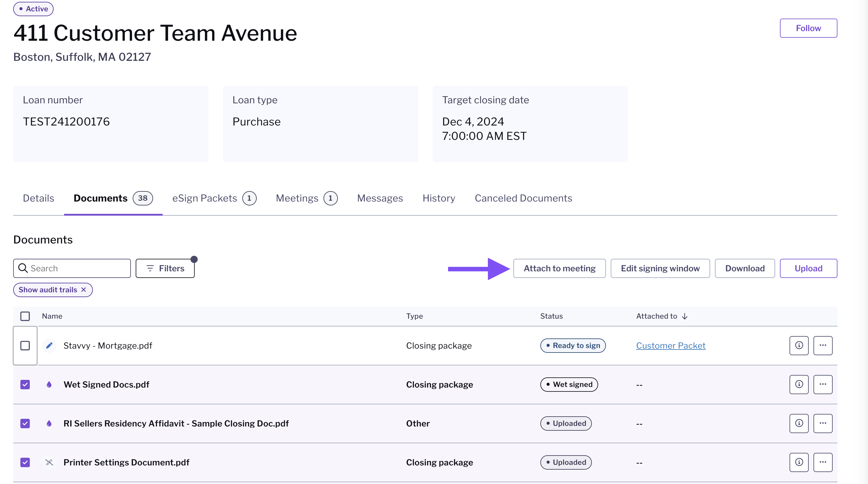Open info for RI Sellers Residency Affidavit row
The height and width of the screenshot is (484, 868).
(799, 423)
